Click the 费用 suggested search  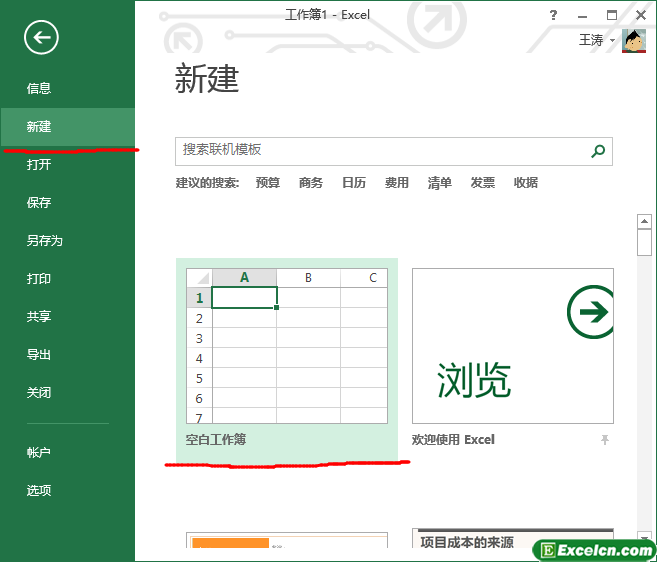(396, 183)
